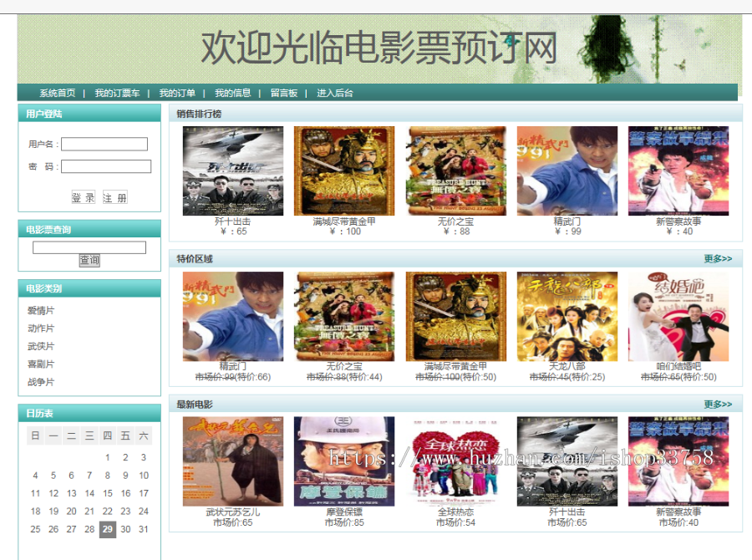This screenshot has height=560, width=752.
Task: Open 摩登保镖 poster in 最新电影
Action: pos(344,461)
